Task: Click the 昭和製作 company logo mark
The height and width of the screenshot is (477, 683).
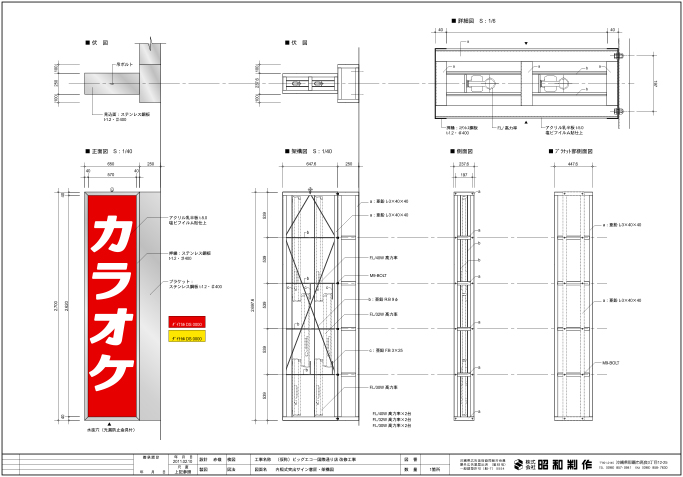Action: coord(518,464)
